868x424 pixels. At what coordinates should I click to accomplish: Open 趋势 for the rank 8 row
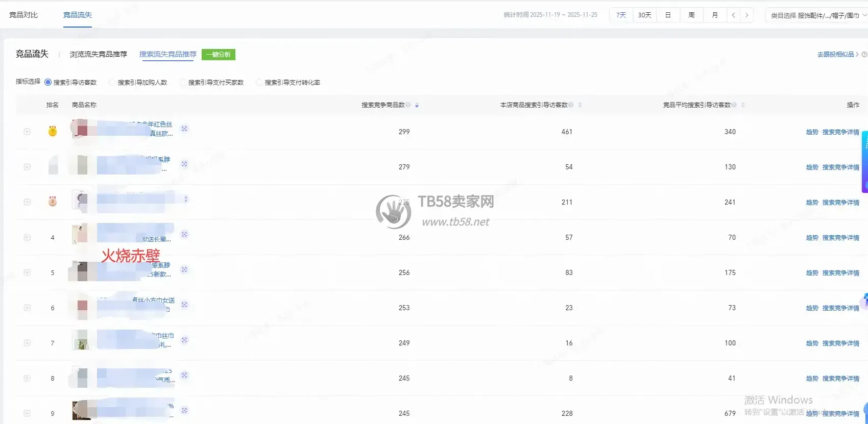[812, 379]
